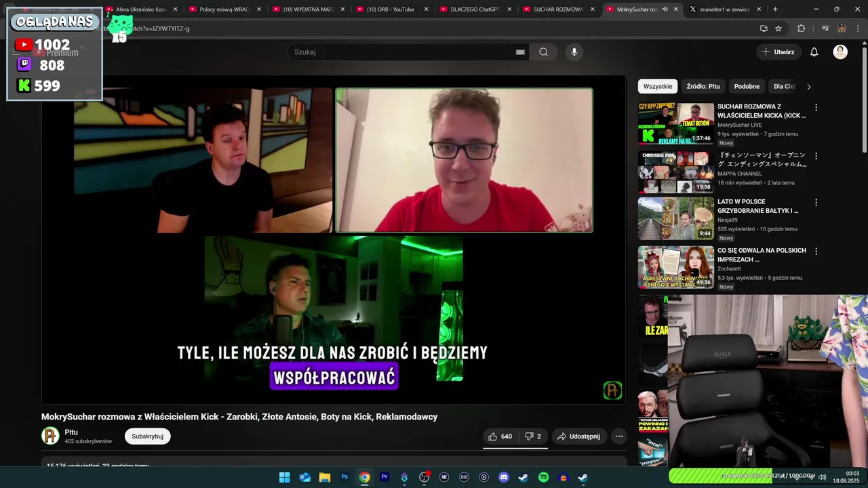Image resolution: width=868 pixels, height=488 pixels.
Task: Open thumbnail with 9:44 duration
Action: click(676, 218)
